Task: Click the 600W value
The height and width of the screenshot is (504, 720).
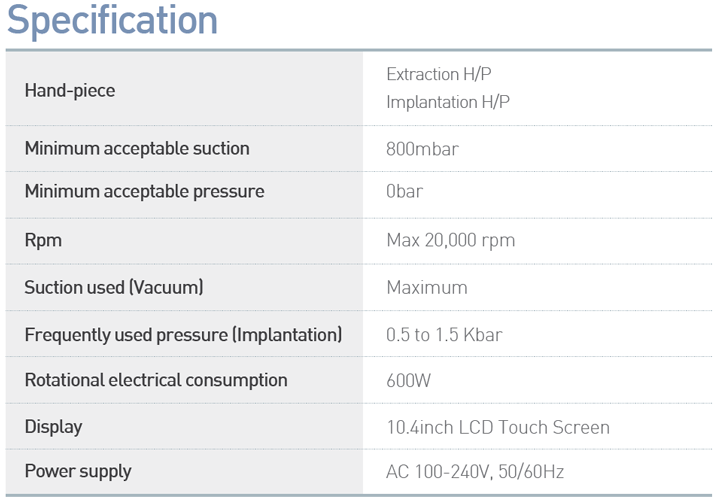Action: (x=409, y=381)
